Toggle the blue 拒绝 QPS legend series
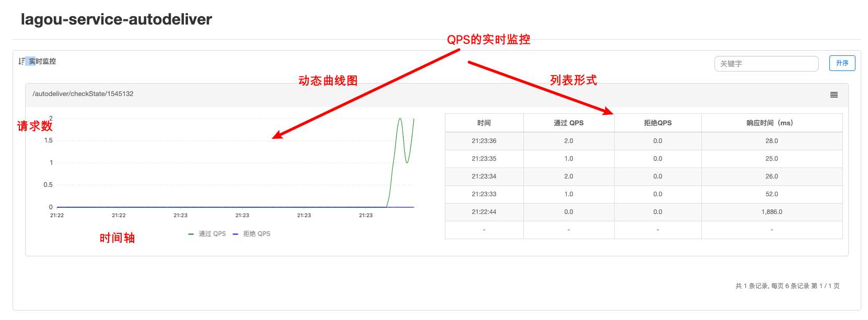868x320 pixels. 252,234
